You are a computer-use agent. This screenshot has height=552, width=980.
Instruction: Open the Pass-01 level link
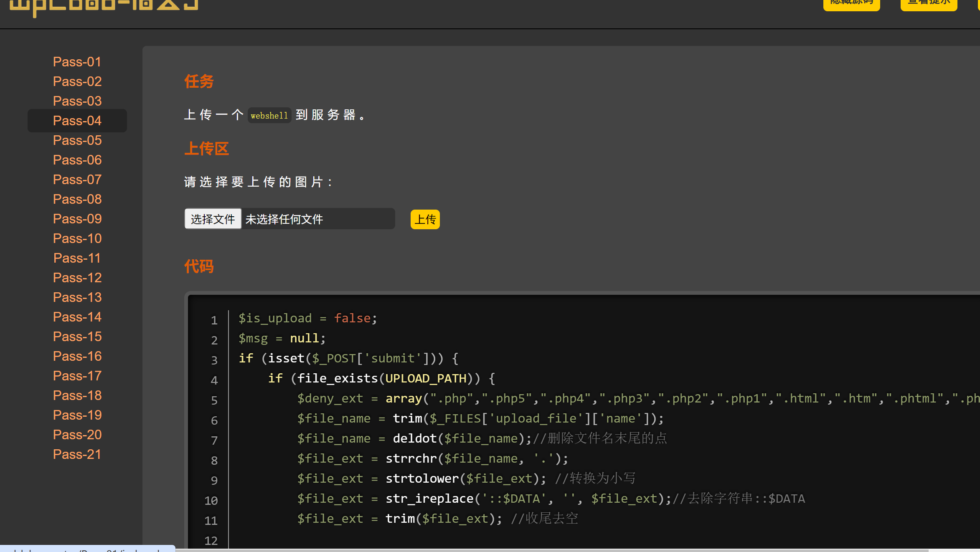[x=77, y=62]
